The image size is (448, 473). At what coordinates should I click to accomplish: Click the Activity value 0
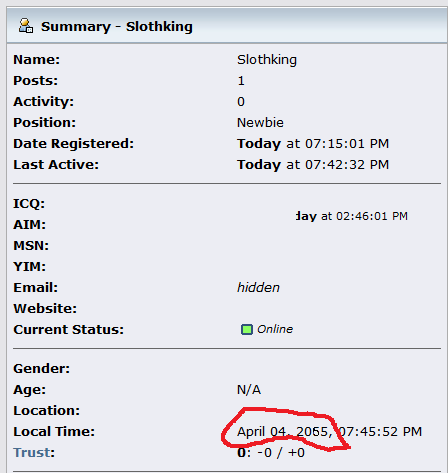pos(241,102)
